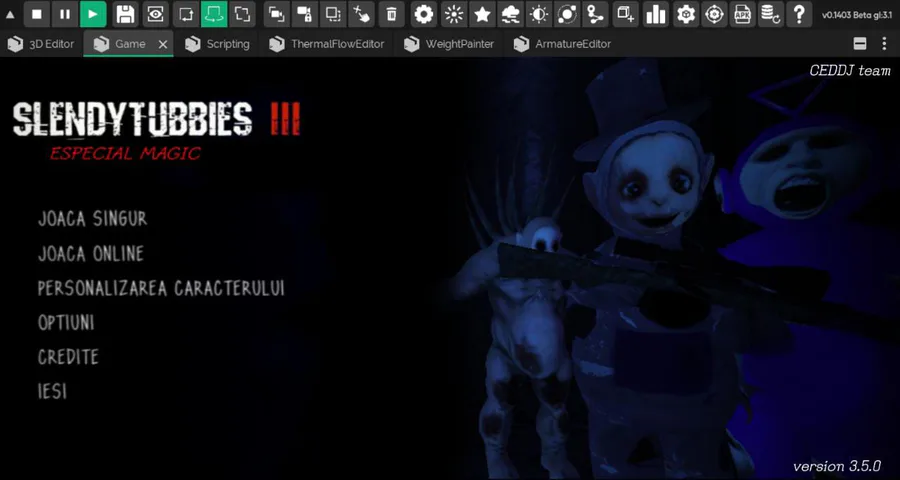Screen dimensions: 900x480
Task: Click the green Play button
Action: click(x=93, y=14)
